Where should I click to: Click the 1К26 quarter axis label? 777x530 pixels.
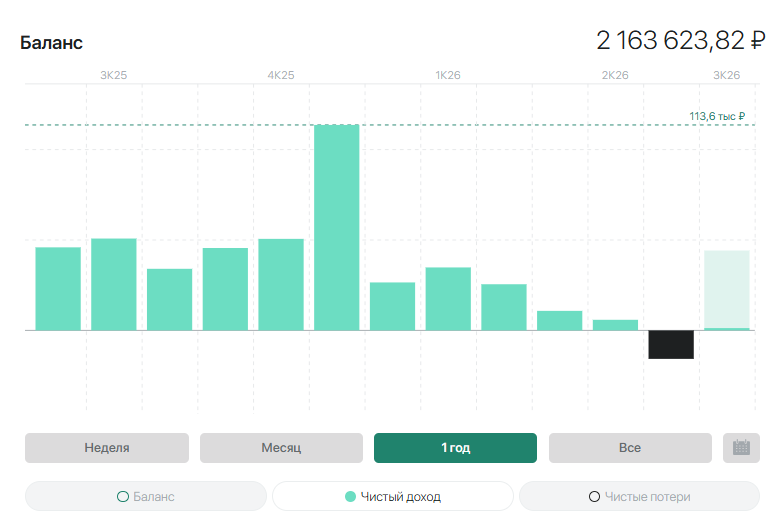(448, 75)
